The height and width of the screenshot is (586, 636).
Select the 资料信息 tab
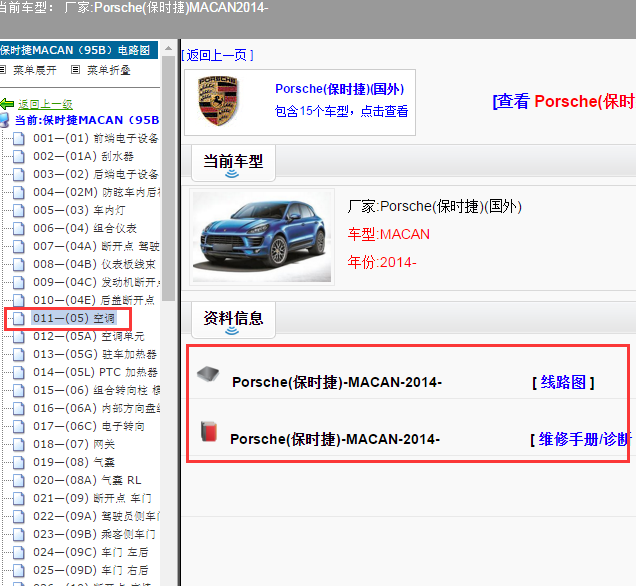(x=233, y=320)
